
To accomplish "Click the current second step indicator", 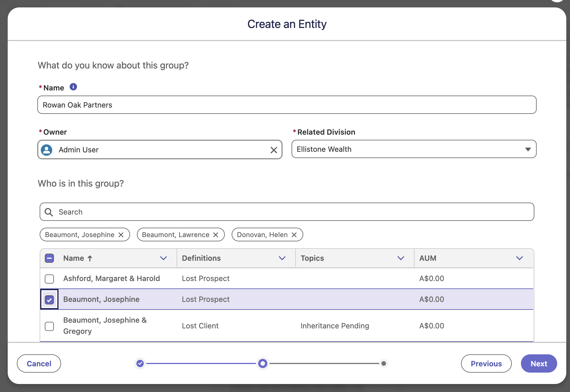I will click(263, 363).
